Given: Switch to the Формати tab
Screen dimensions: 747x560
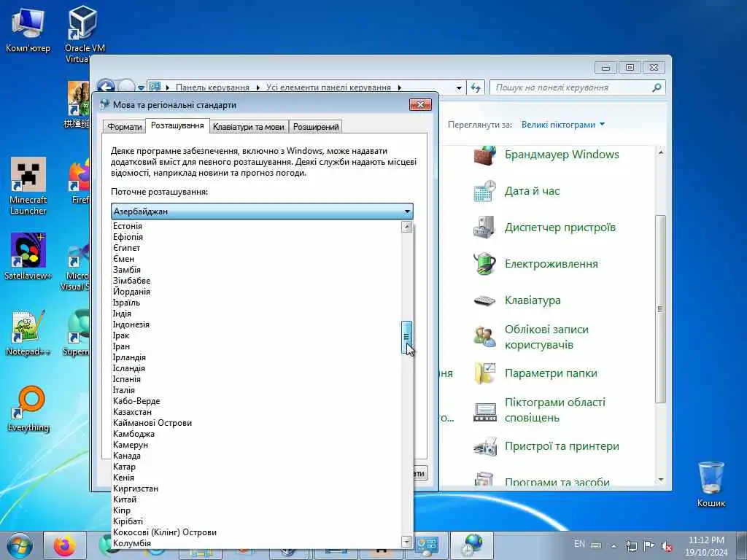Looking at the screenshot, I should [124, 127].
